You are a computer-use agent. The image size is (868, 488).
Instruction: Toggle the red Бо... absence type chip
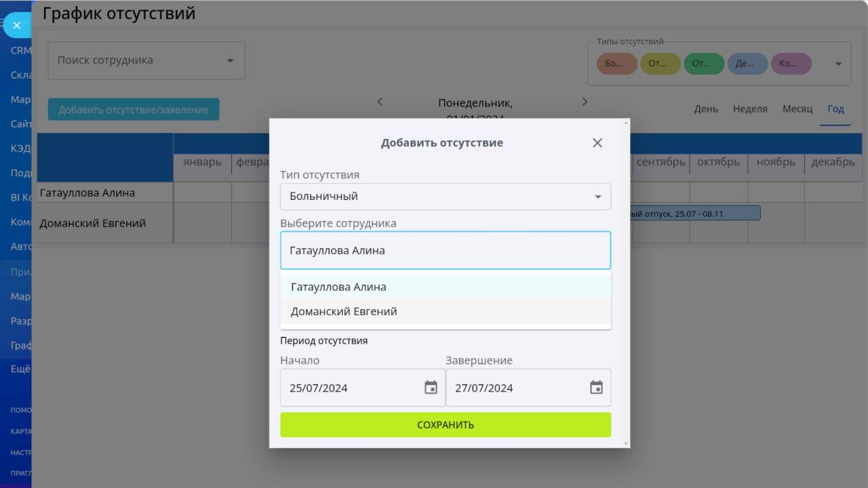[x=617, y=64]
